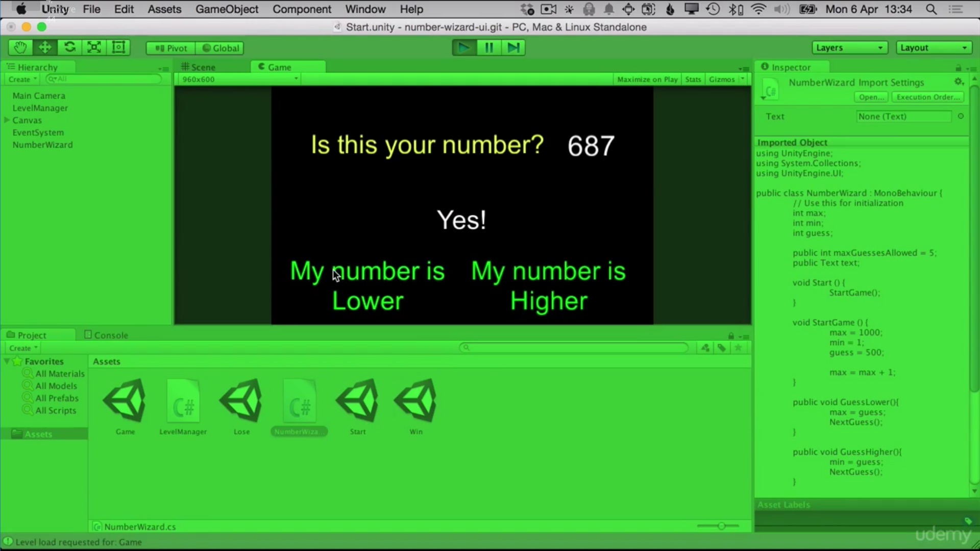Open object picker for Text field
Image resolution: width=980 pixels, height=551 pixels.
961,116
